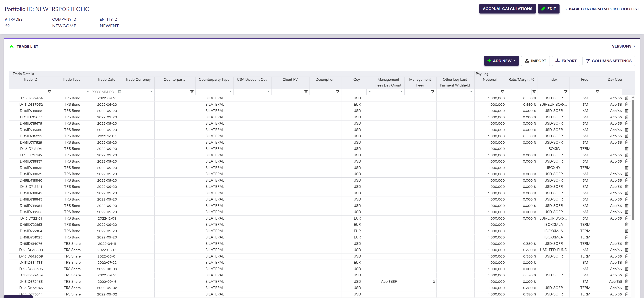Screen dimensions: 644x298
Task: Go back to Non-MTM Portfolio List
Action: click(602, 9)
